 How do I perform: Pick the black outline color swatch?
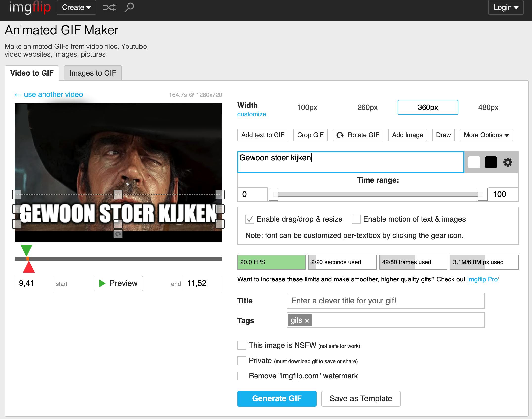coord(491,163)
